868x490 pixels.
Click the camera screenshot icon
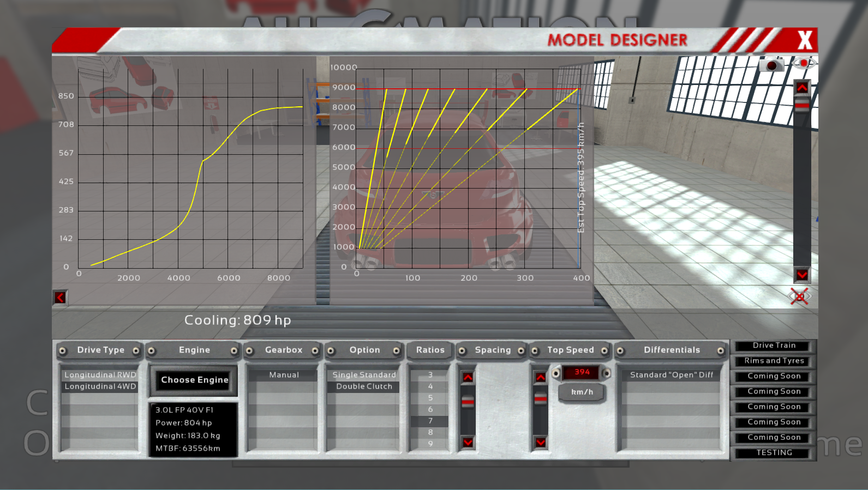click(x=771, y=65)
